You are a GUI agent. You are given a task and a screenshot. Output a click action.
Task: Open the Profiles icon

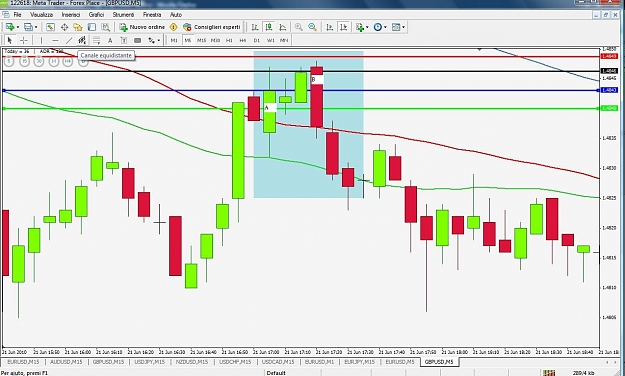click(28, 27)
